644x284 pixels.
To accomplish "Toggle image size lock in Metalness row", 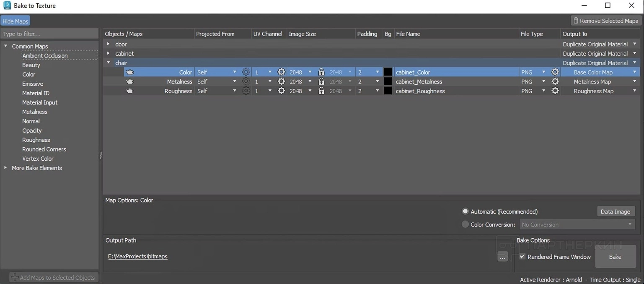I will pyautogui.click(x=321, y=81).
